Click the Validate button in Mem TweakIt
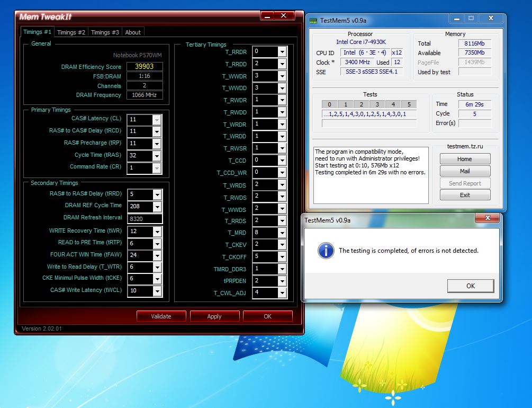 (x=161, y=316)
